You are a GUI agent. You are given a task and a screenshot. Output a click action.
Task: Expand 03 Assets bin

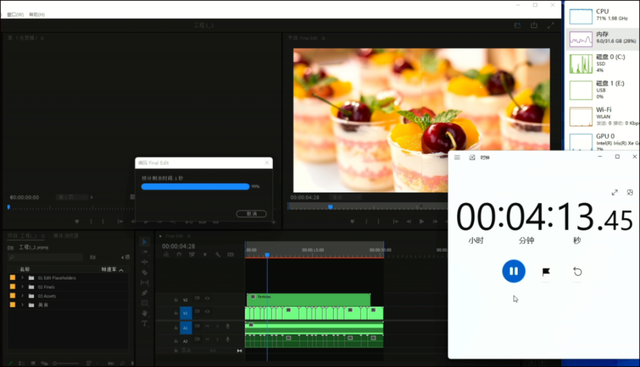(22, 296)
